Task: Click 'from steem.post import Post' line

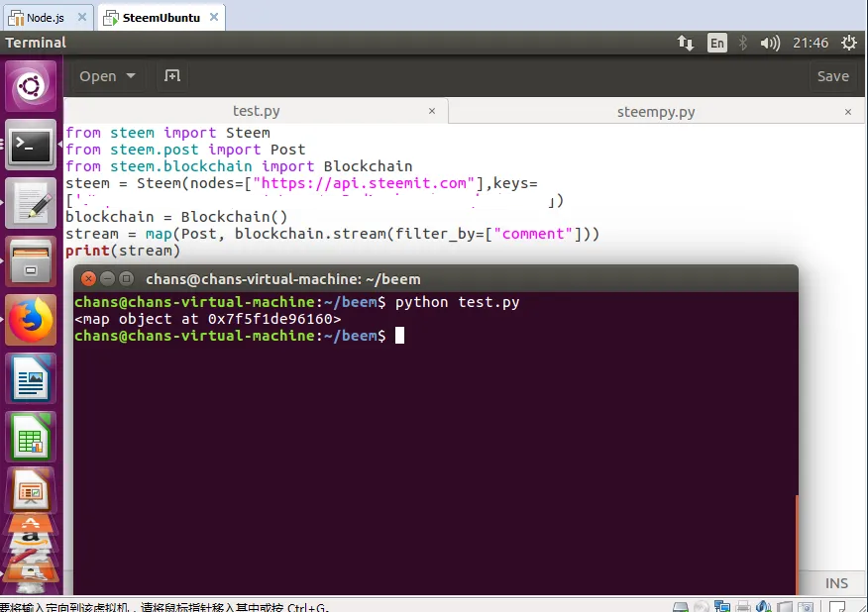Action: click(185, 150)
